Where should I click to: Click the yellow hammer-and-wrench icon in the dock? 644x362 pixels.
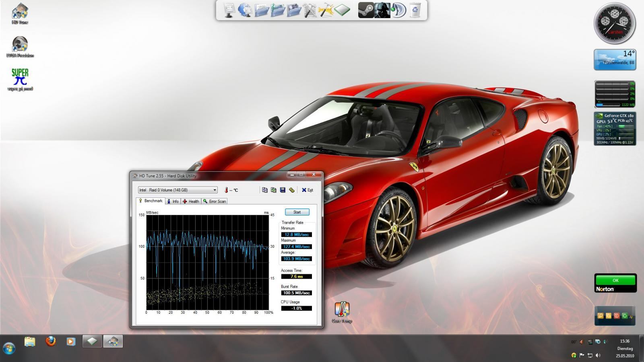coord(326,10)
